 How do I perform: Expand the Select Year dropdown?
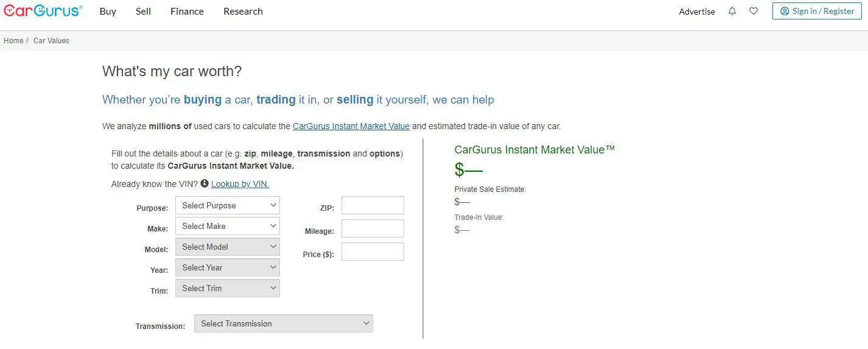[x=228, y=267]
